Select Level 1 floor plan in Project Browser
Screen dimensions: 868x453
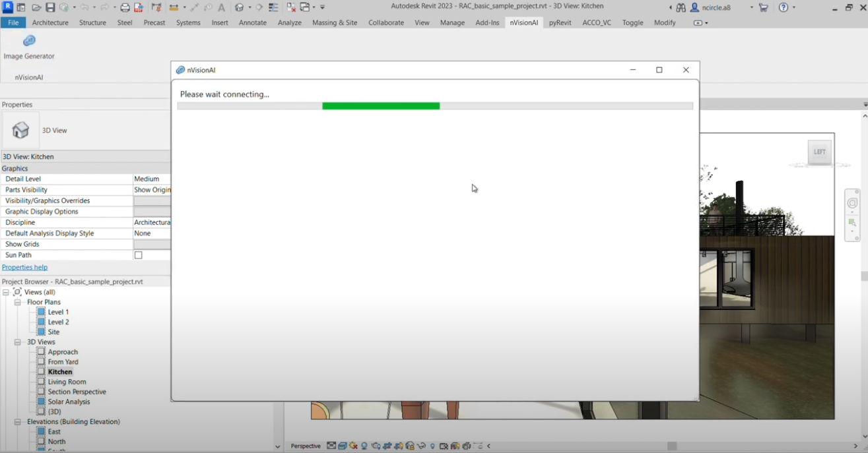point(58,312)
